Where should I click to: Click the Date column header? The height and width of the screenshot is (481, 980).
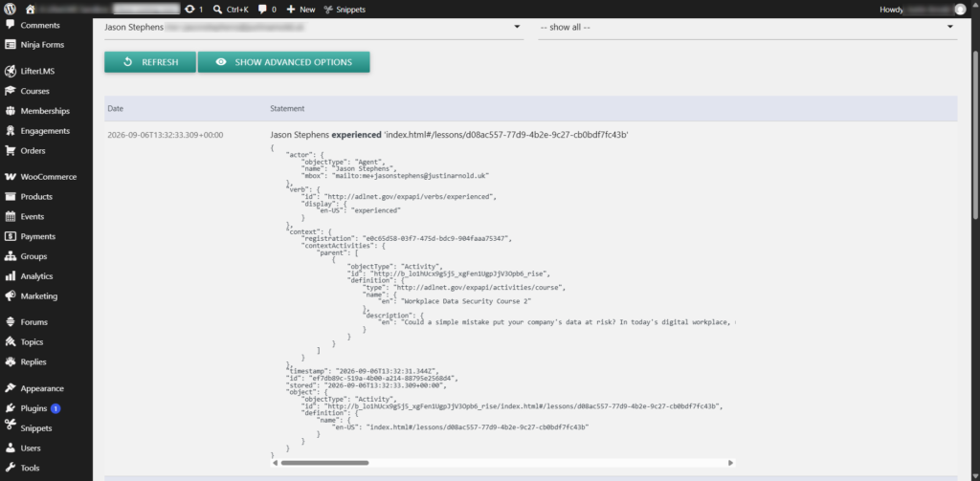tap(116, 109)
